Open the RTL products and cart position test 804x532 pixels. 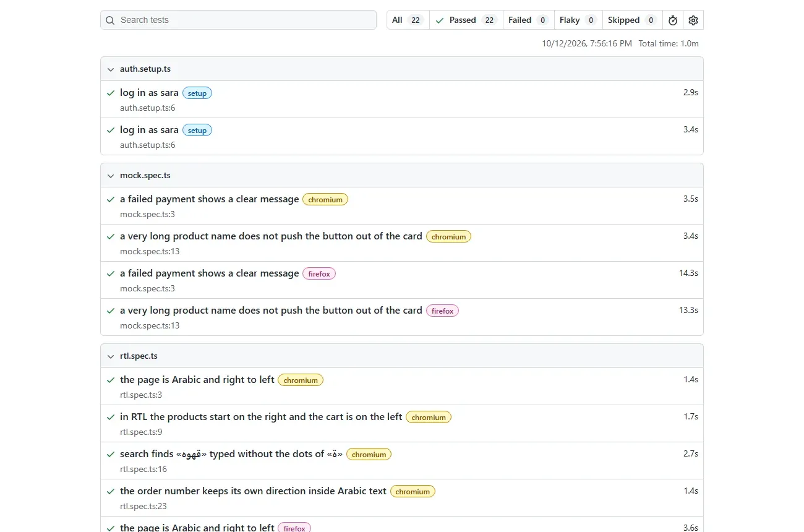(261, 417)
